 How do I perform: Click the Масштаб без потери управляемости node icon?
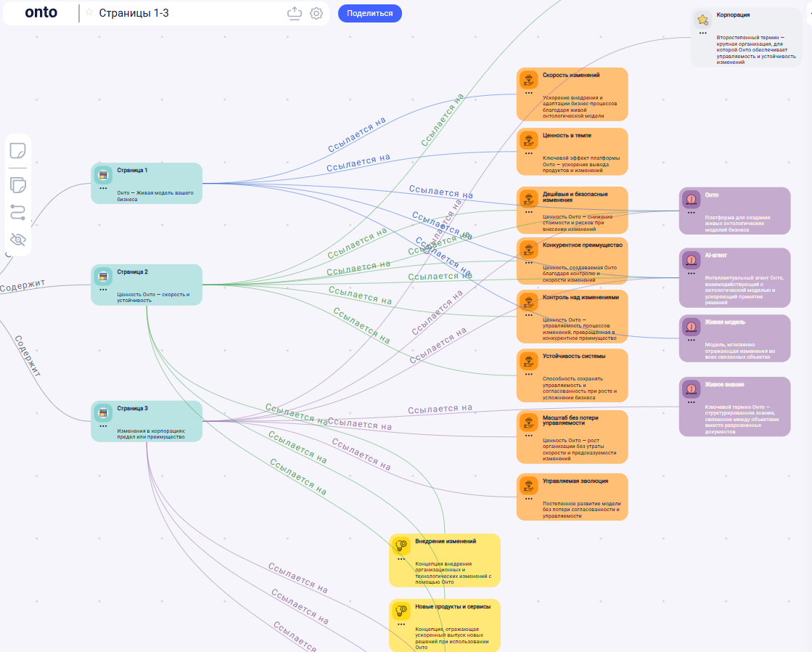[x=529, y=422]
